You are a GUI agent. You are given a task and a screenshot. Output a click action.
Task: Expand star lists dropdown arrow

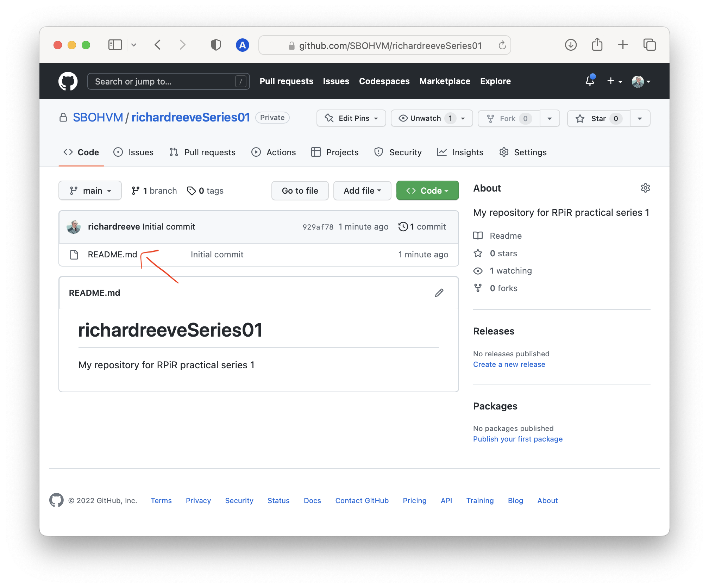point(640,118)
